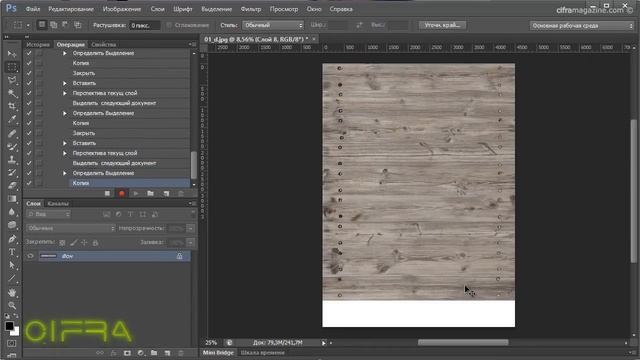Create new adjustment layer from Layers panel

click(x=141, y=353)
